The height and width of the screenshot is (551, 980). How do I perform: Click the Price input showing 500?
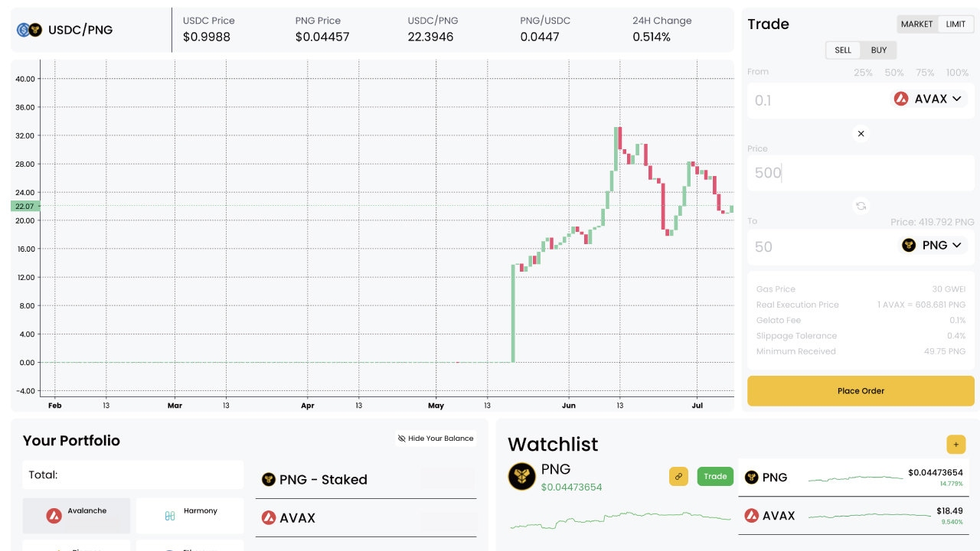pos(861,173)
